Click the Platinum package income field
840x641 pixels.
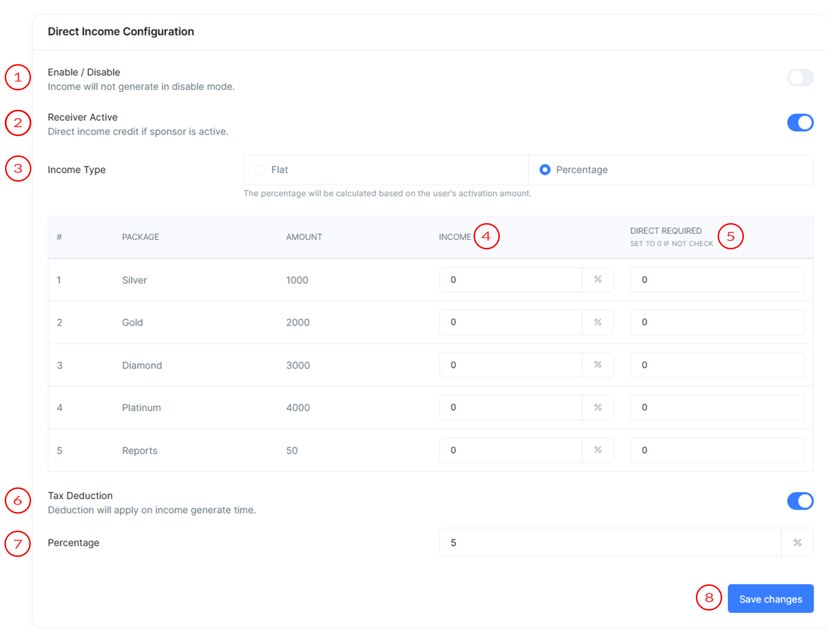510,407
